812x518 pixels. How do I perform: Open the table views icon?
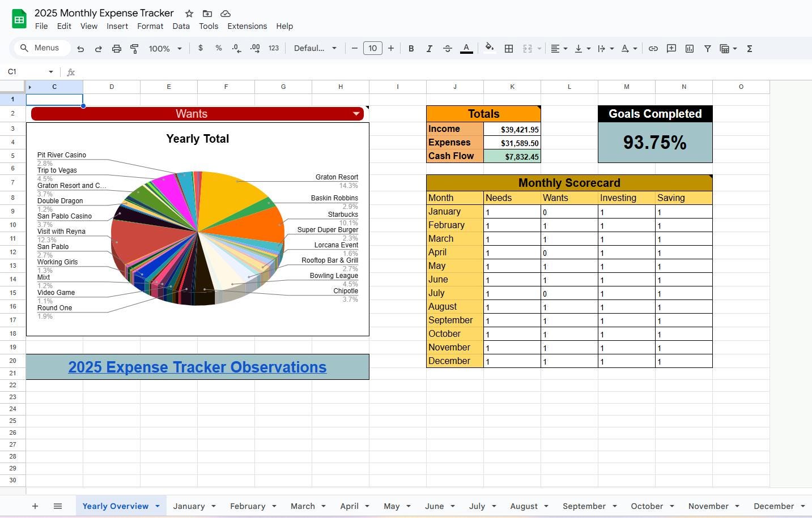(x=728, y=49)
